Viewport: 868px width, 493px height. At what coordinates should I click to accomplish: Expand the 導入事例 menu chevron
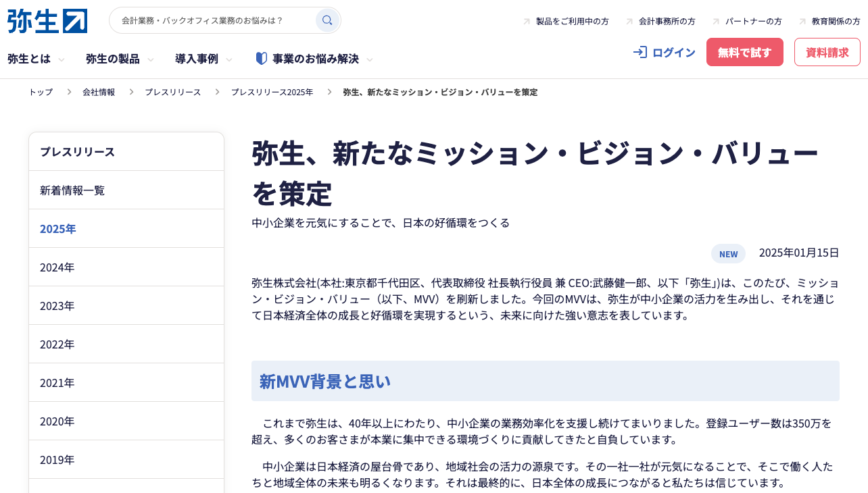[229, 59]
